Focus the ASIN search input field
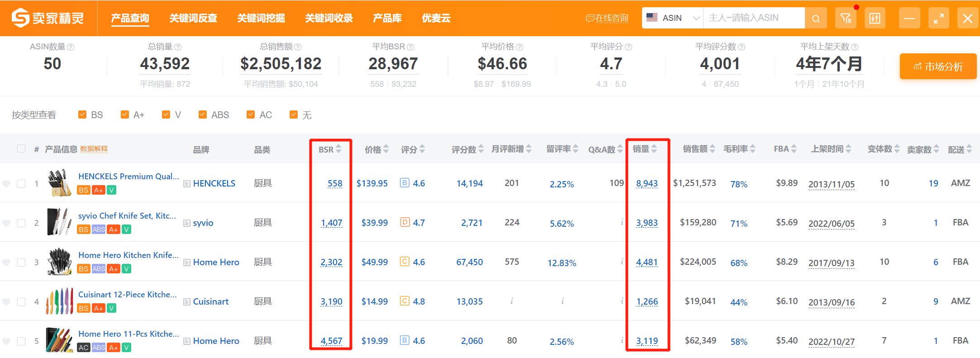980x358 pixels. click(754, 18)
